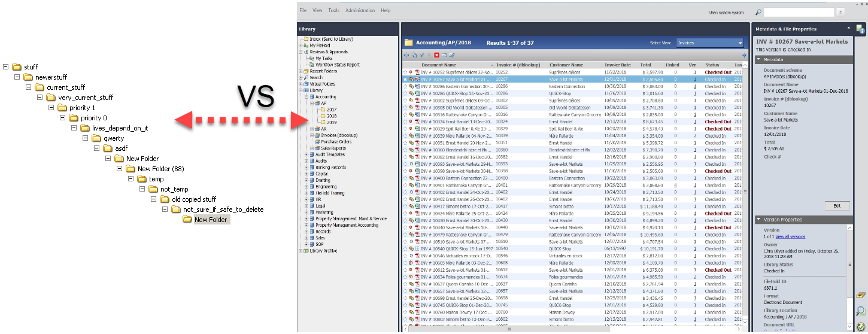This screenshot has width=868, height=334.
Task: Toggle favorite star on INV # 10400 row
Action: [x=405, y=178]
